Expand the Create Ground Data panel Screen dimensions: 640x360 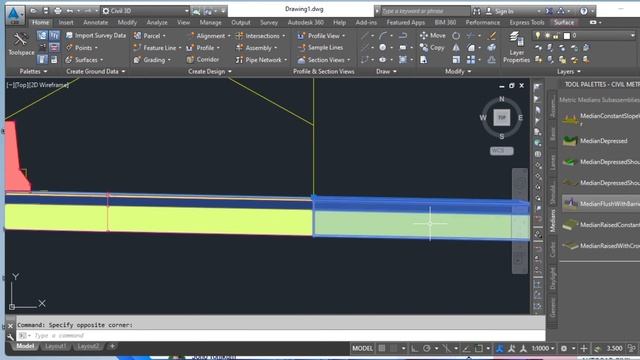point(96,71)
